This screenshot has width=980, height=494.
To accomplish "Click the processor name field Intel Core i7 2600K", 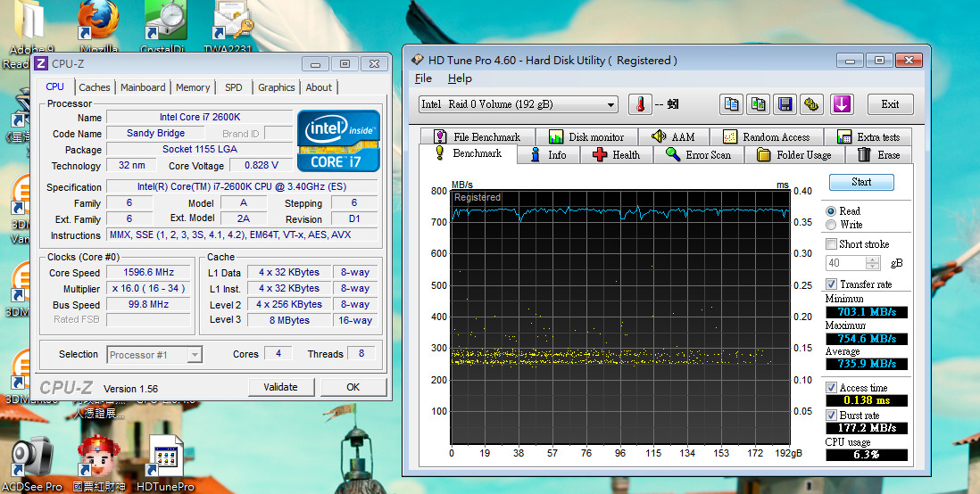I will [199, 117].
